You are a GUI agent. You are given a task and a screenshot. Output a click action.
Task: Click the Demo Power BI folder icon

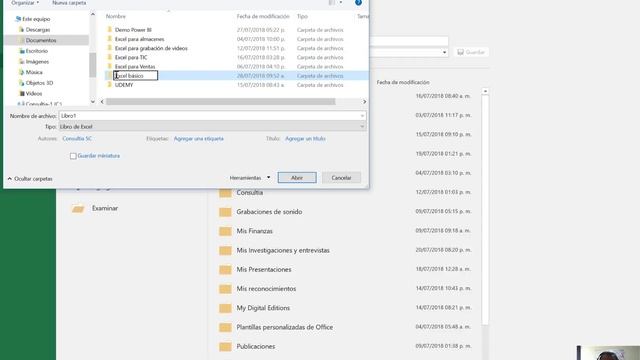109,29
